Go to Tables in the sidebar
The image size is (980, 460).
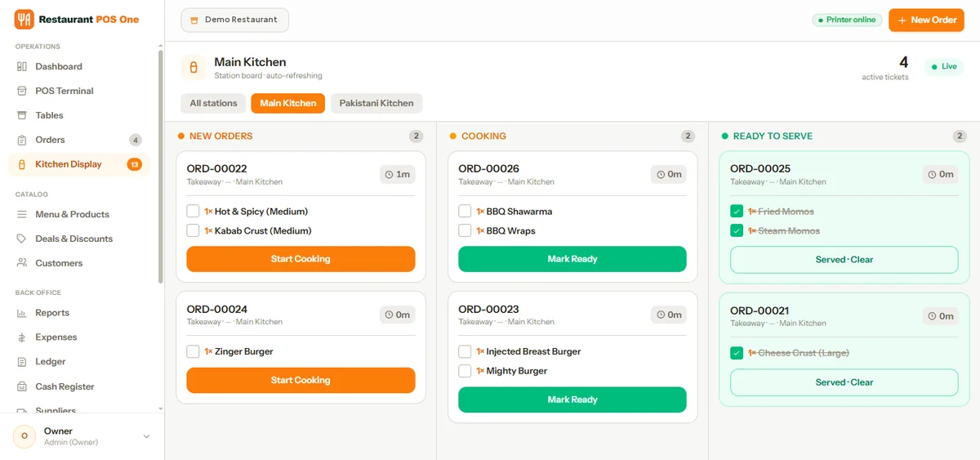click(x=79, y=115)
